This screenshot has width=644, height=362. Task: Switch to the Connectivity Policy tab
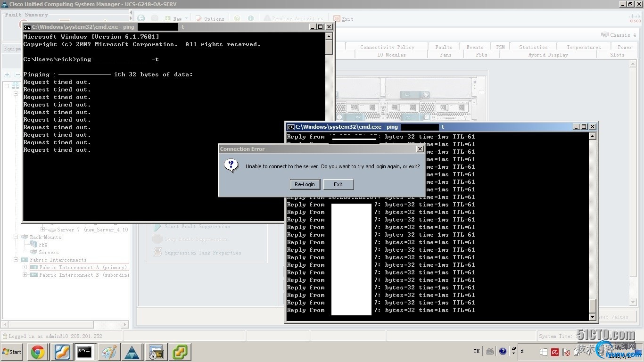pyautogui.click(x=388, y=47)
